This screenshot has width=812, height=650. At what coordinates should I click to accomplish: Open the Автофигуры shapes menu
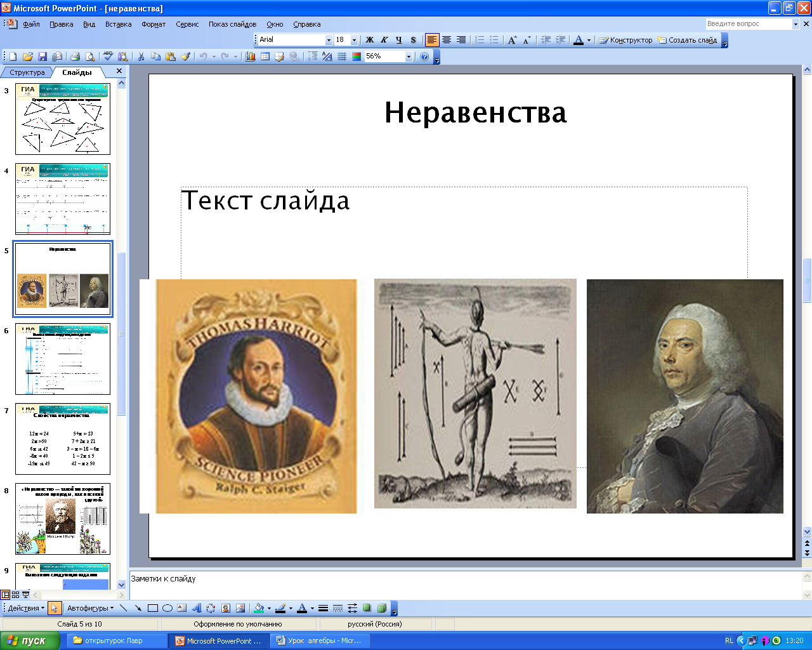[91, 608]
